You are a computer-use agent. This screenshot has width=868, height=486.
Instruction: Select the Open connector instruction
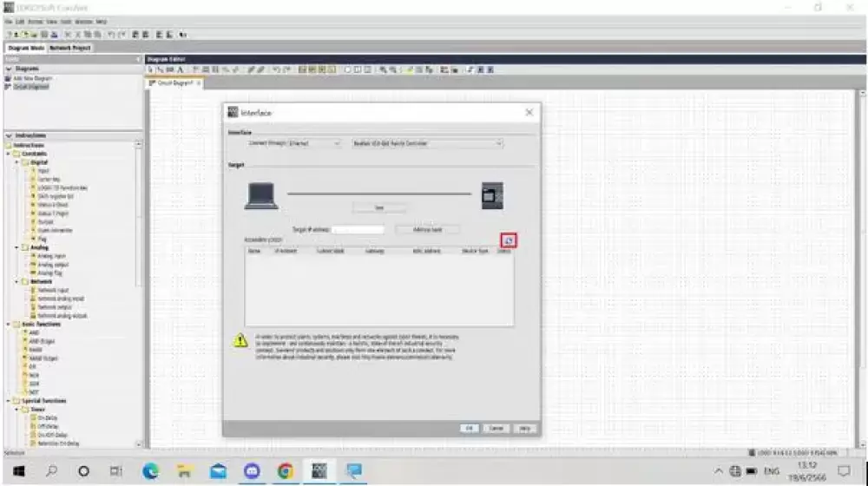[54, 230]
